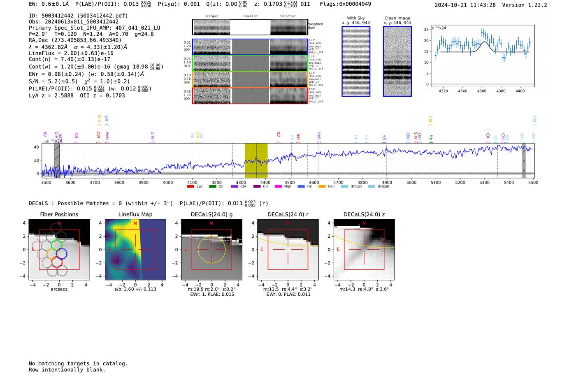Click the purple CIV legend swatch
Image resolution: width=576 pixels, height=392 pixels.
click(x=235, y=186)
